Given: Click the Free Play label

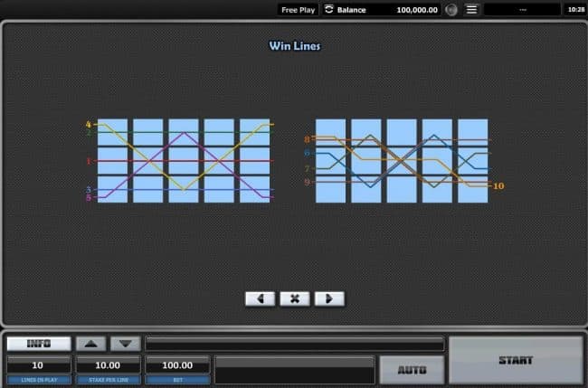Looking at the screenshot, I should pyautogui.click(x=298, y=10).
